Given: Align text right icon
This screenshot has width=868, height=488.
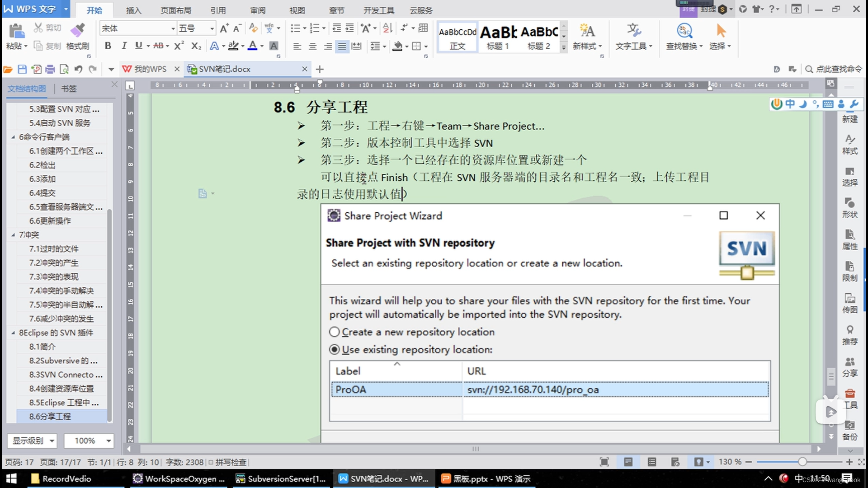Looking at the screenshot, I should [x=328, y=46].
